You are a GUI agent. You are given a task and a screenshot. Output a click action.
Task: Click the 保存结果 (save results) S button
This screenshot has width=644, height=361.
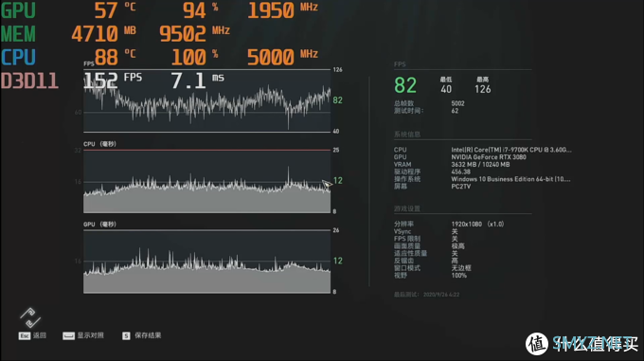point(142,335)
